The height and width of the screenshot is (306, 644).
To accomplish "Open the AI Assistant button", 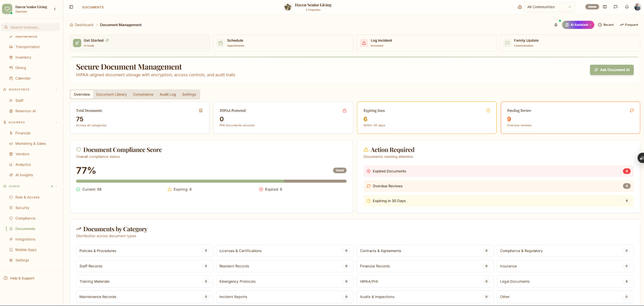I will tap(578, 25).
